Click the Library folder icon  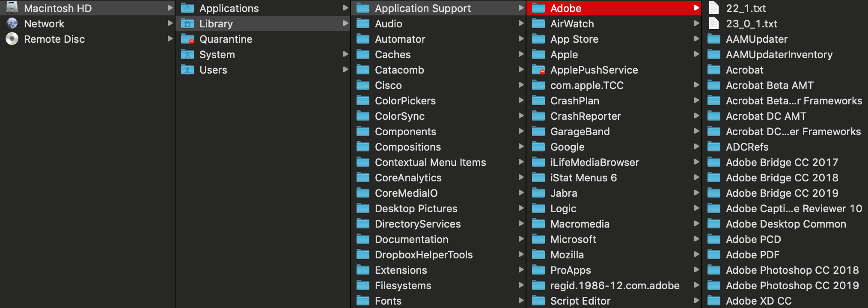[187, 24]
